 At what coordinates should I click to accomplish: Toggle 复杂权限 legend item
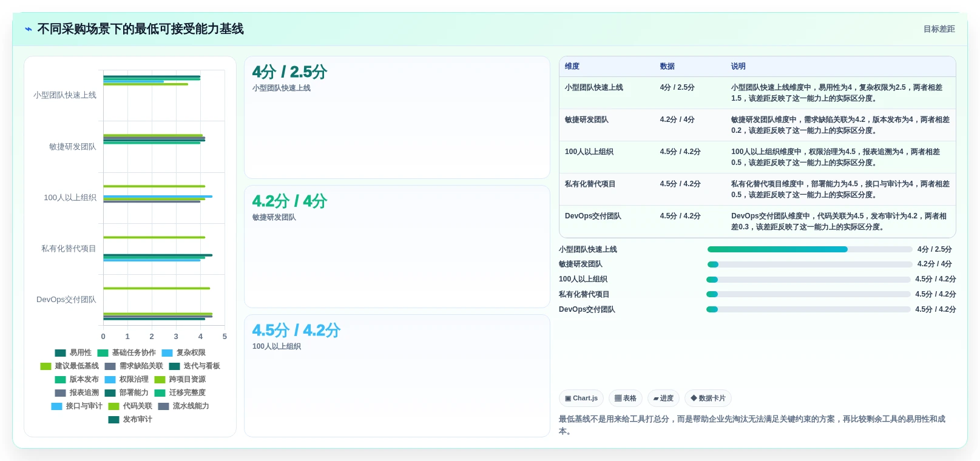[x=183, y=353]
